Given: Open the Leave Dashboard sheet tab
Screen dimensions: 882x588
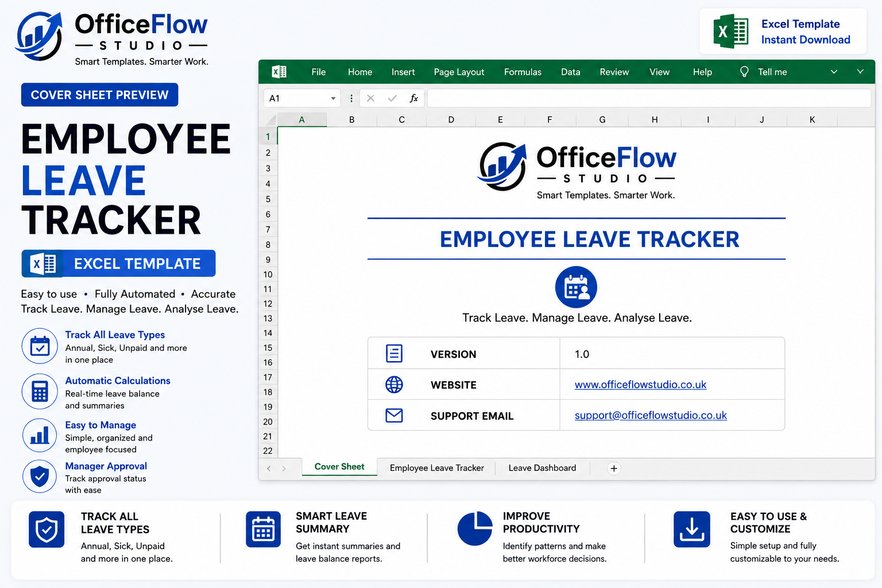Looking at the screenshot, I should coord(542,468).
